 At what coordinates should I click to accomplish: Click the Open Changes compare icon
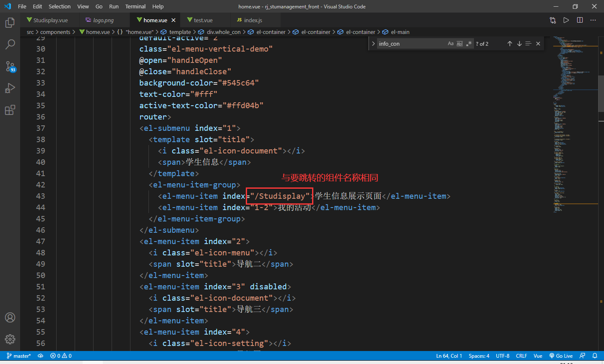pos(553,20)
